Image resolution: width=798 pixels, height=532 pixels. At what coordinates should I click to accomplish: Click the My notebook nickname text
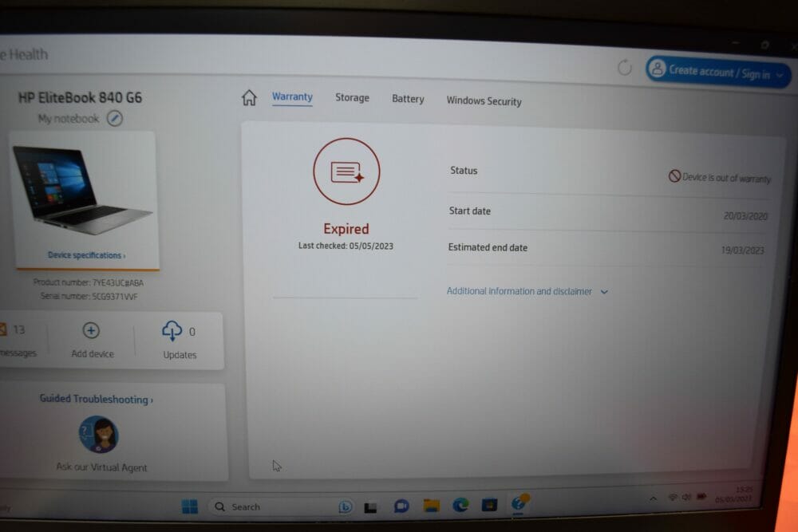(x=69, y=119)
